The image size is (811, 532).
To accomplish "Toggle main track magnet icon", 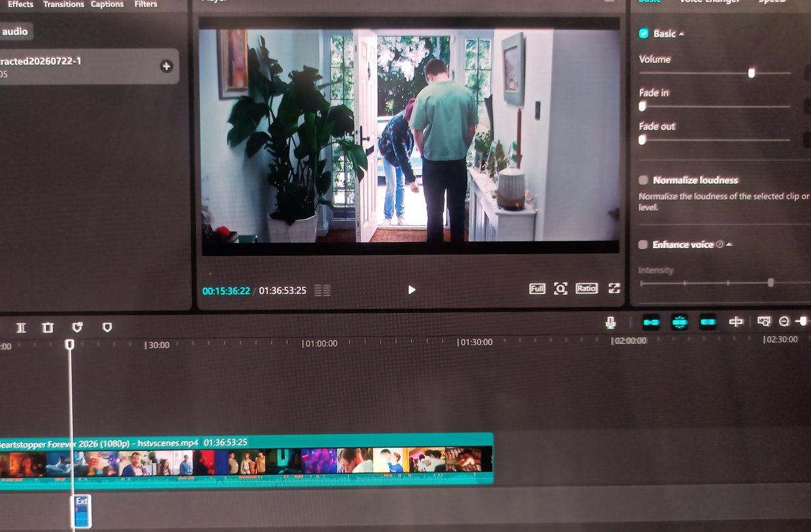I will [x=651, y=322].
